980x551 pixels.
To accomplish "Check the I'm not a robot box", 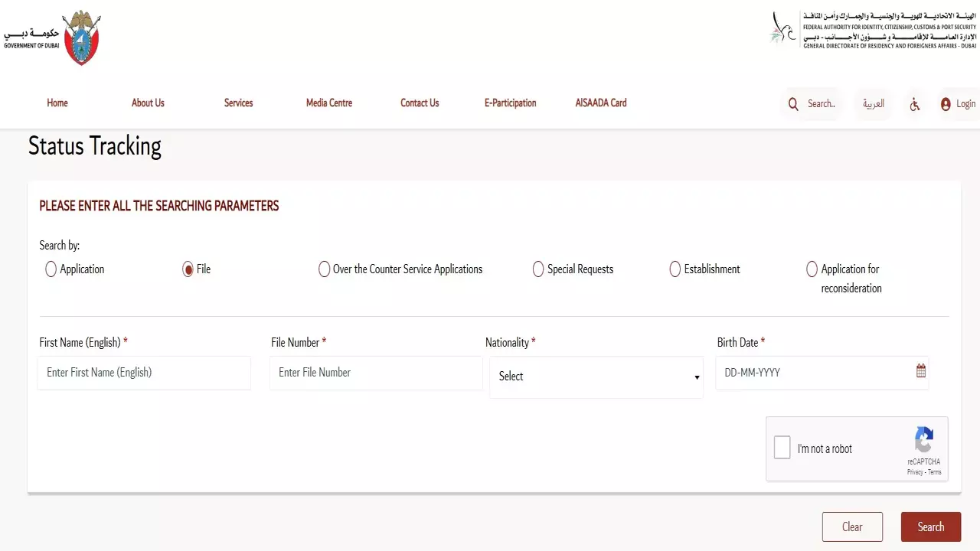I will 782,448.
